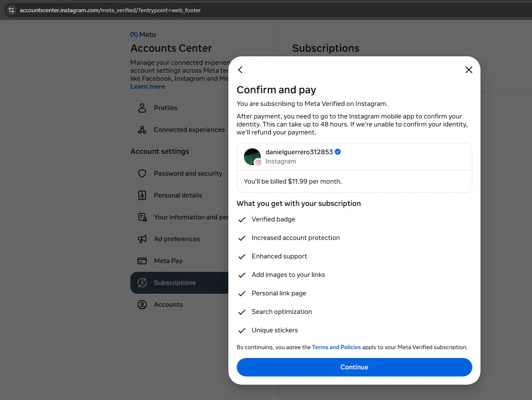The image size is (532, 400).
Task: Click the Confirm and pay heading
Action: [x=276, y=90]
